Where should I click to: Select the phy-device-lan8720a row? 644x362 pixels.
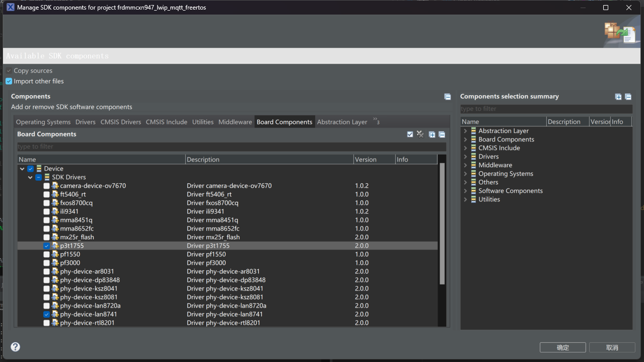(228, 306)
